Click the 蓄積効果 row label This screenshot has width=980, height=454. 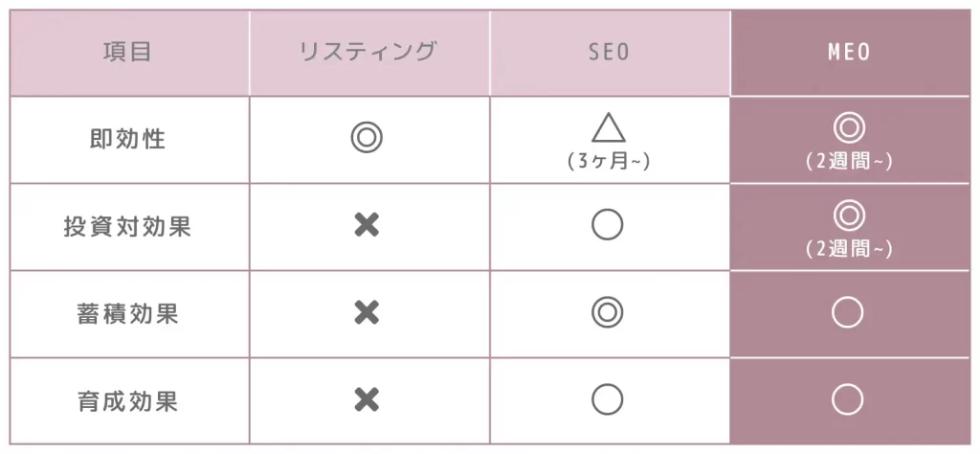(128, 314)
